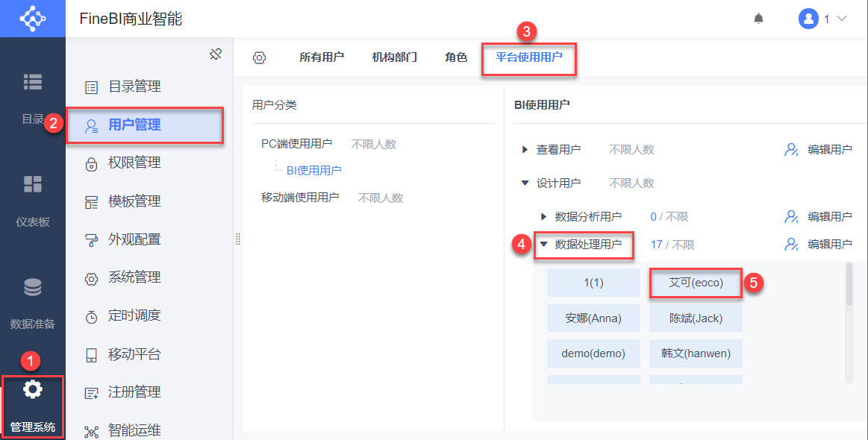The width and height of the screenshot is (868, 440).
Task: Open the user settings gear beside 所有用户
Action: 259,57
